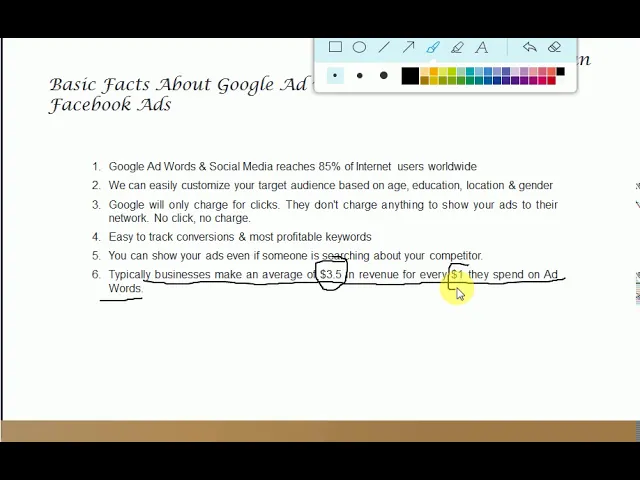Choose the smallest brush size dot
The image size is (640, 480).
point(335,76)
